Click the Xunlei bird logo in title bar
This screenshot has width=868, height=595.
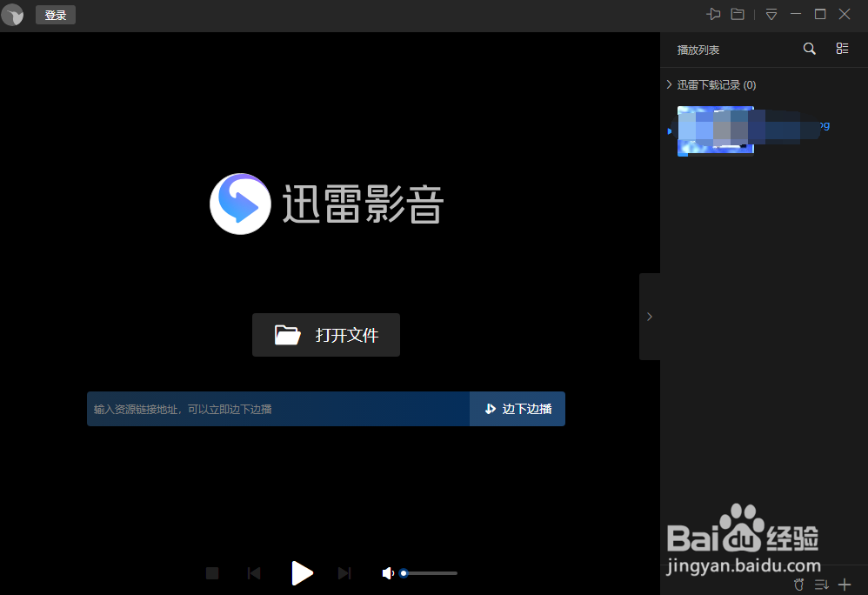(13, 15)
